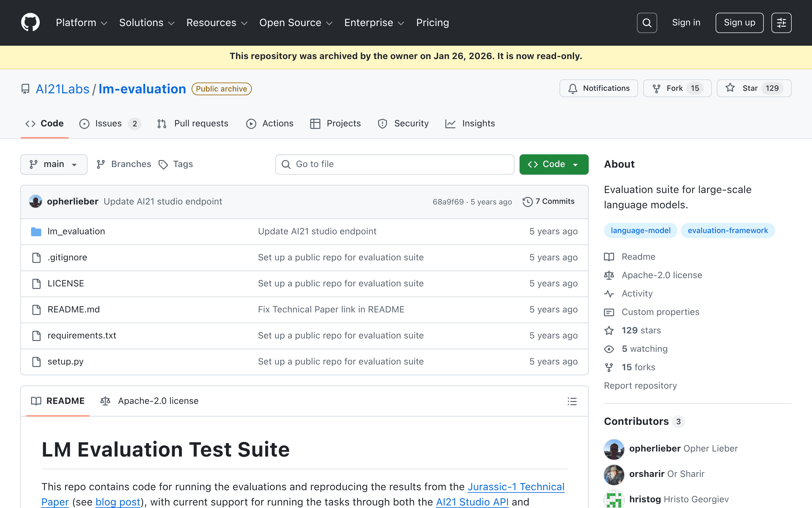The width and height of the screenshot is (812, 508).
Task: Fork the repository with the Fork button
Action: tap(677, 88)
